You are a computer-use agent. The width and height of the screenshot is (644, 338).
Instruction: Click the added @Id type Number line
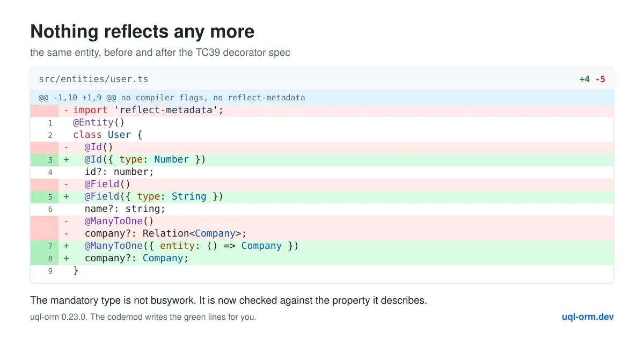[x=322, y=159]
